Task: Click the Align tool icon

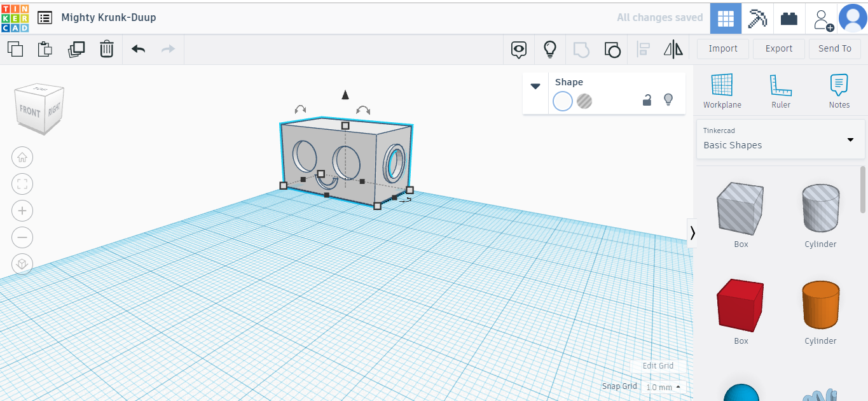Action: click(643, 50)
